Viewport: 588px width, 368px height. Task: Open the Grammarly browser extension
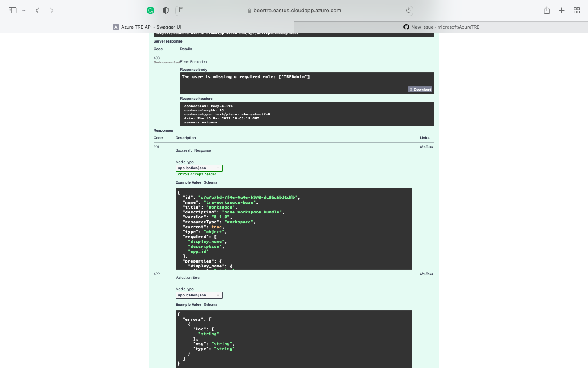click(150, 10)
